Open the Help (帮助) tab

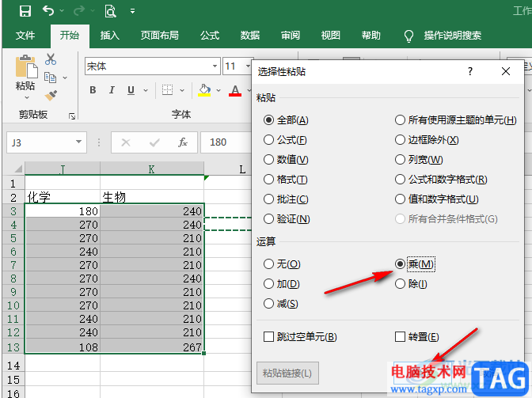pos(371,36)
